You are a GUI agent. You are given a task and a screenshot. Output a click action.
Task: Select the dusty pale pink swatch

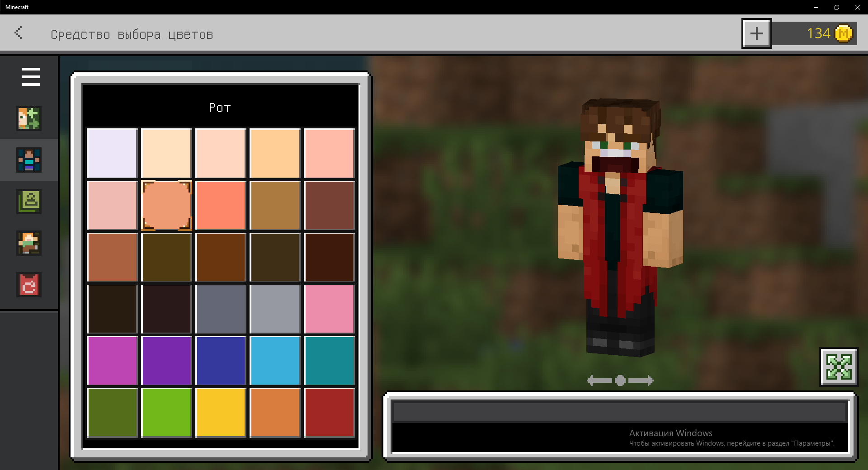pyautogui.click(x=112, y=205)
